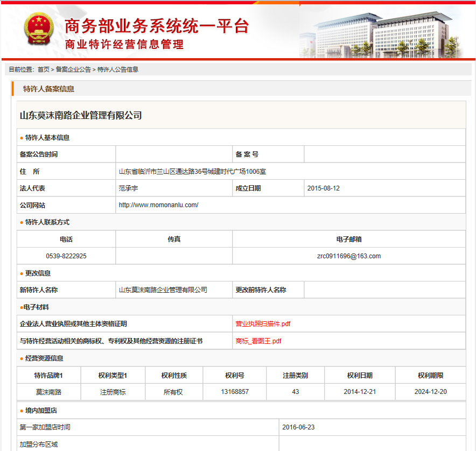Click the email address zrc0911696@163.com

[348, 256]
